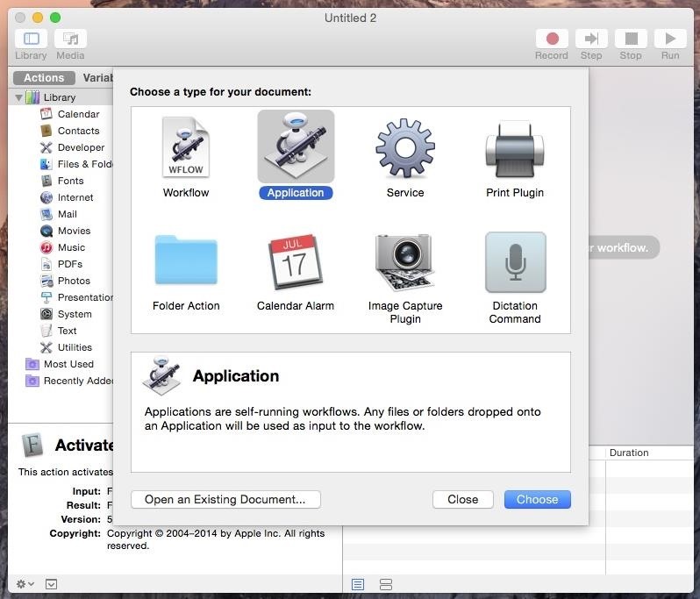Screen dimensions: 700x599
Task: Choose the Image Capture Plugin icon
Action: pos(405,262)
